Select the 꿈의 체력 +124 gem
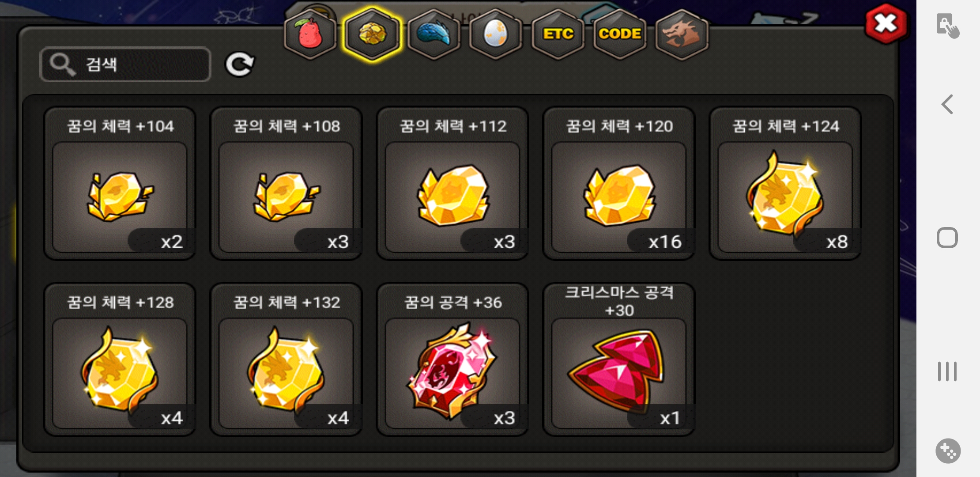 (x=785, y=183)
